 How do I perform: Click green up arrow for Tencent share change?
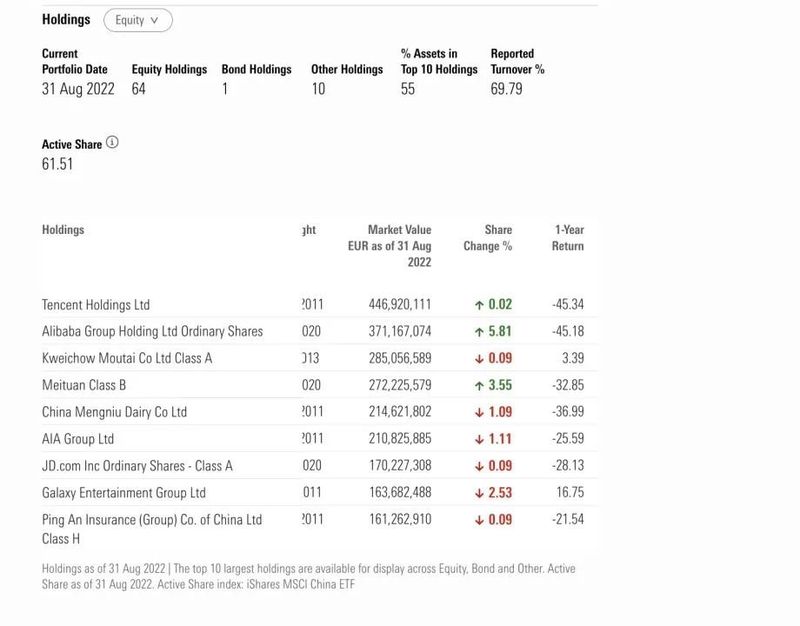479,305
